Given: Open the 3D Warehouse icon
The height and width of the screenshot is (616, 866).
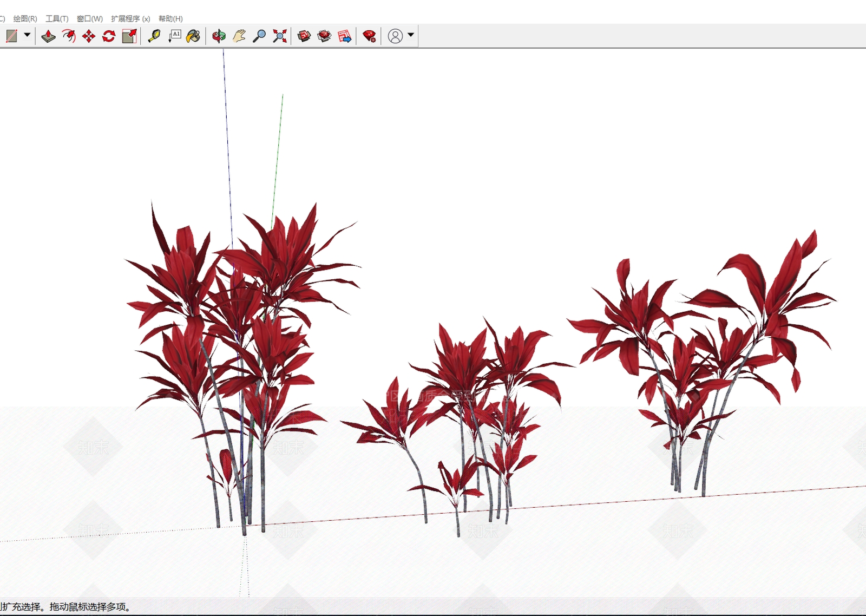Looking at the screenshot, I should pyautogui.click(x=304, y=36).
